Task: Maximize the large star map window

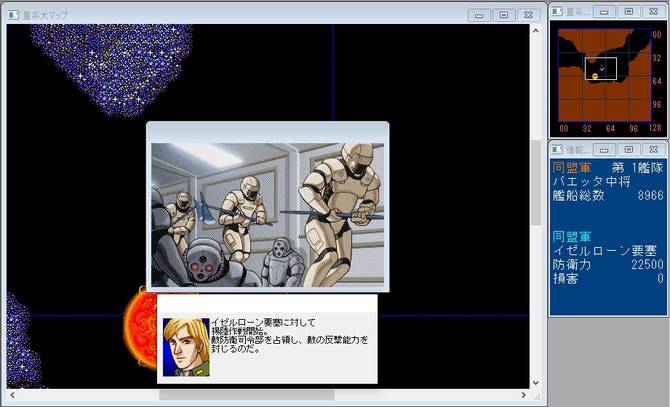Action: click(504, 15)
